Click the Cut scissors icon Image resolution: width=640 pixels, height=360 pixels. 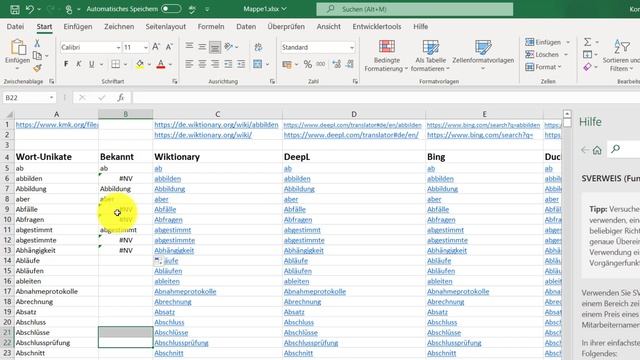(x=37, y=43)
